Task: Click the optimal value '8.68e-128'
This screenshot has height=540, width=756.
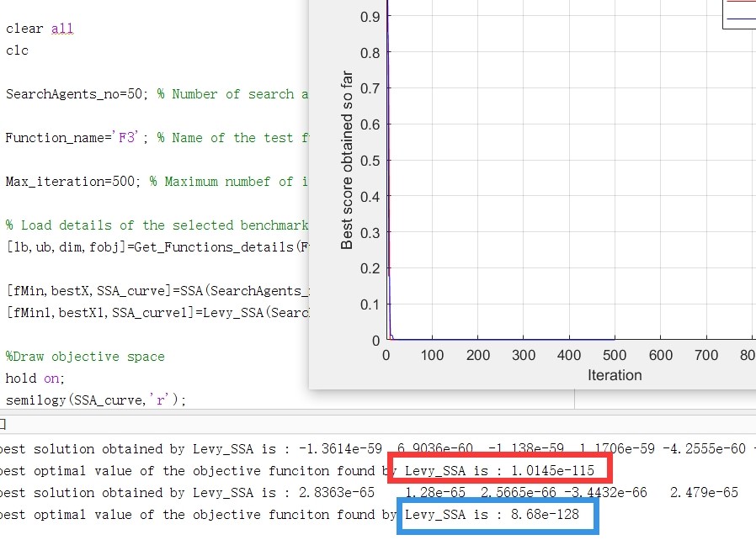Action: tap(545, 515)
